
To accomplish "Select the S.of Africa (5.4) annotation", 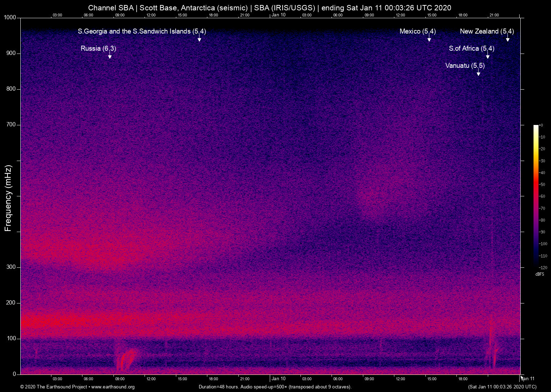I will [472, 48].
